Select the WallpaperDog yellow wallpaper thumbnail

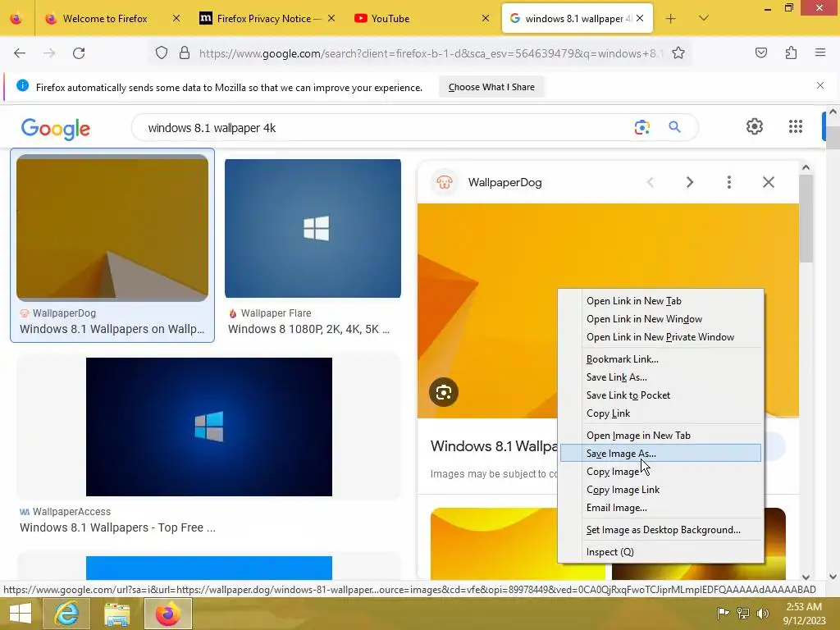112,228
